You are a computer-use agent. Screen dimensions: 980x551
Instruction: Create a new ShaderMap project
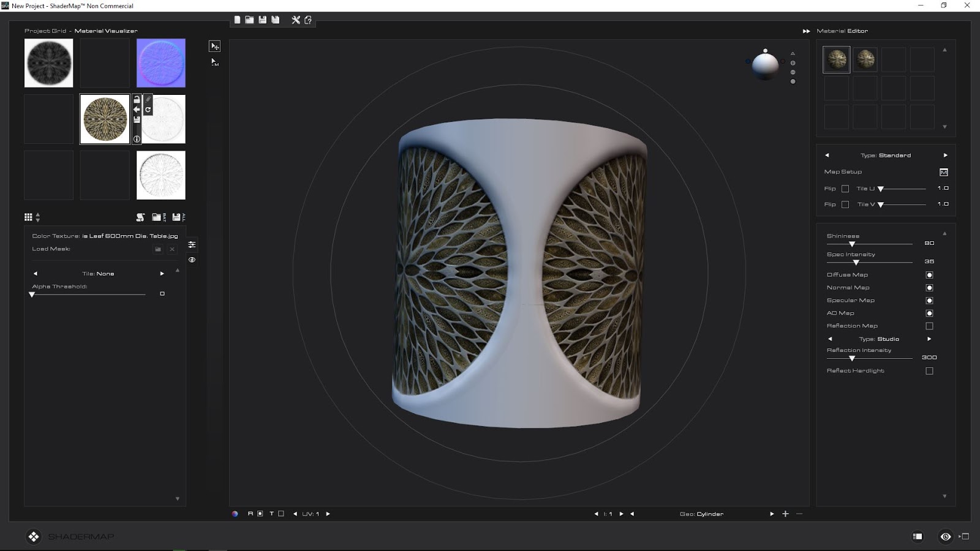237,20
